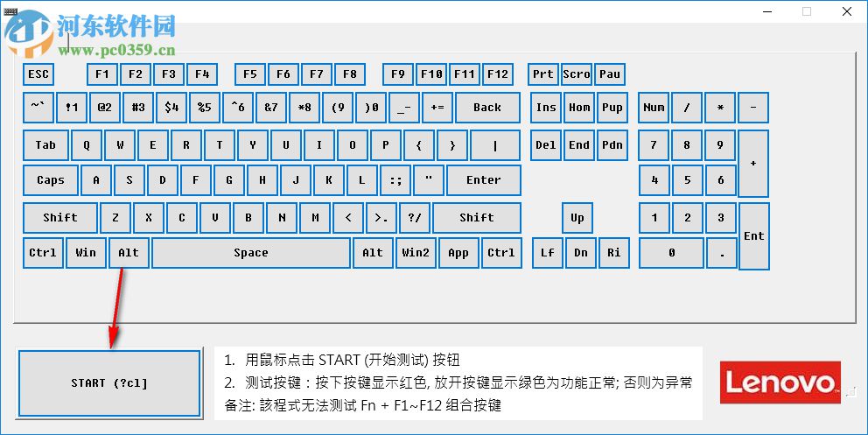This screenshot has width=868, height=435.
Task: Click the ESC key button
Action: pyautogui.click(x=38, y=74)
